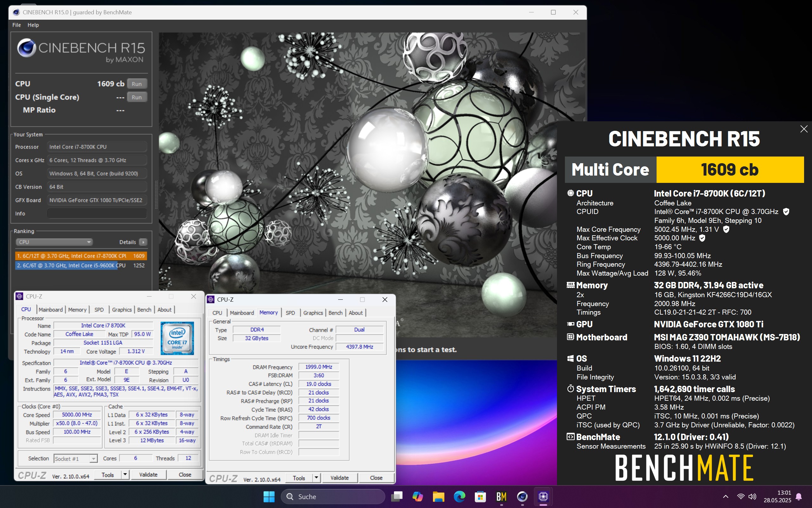Open Socket #1 selection dropdown
Viewport: 812px width, 508px height.
click(76, 458)
